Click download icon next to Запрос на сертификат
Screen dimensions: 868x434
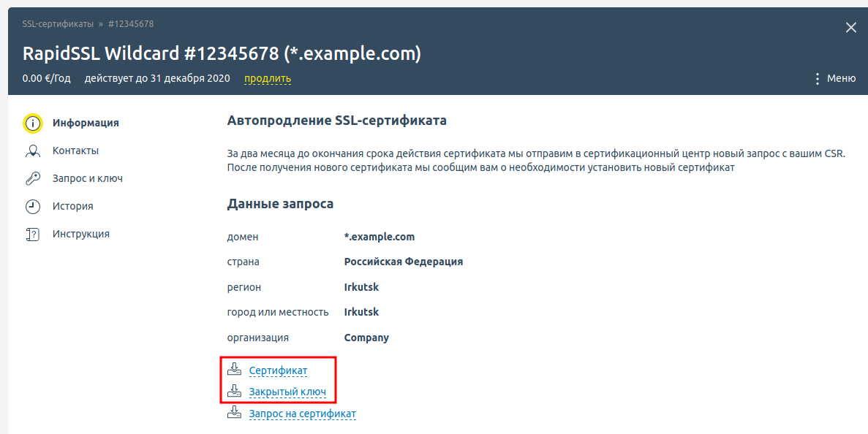(234, 414)
